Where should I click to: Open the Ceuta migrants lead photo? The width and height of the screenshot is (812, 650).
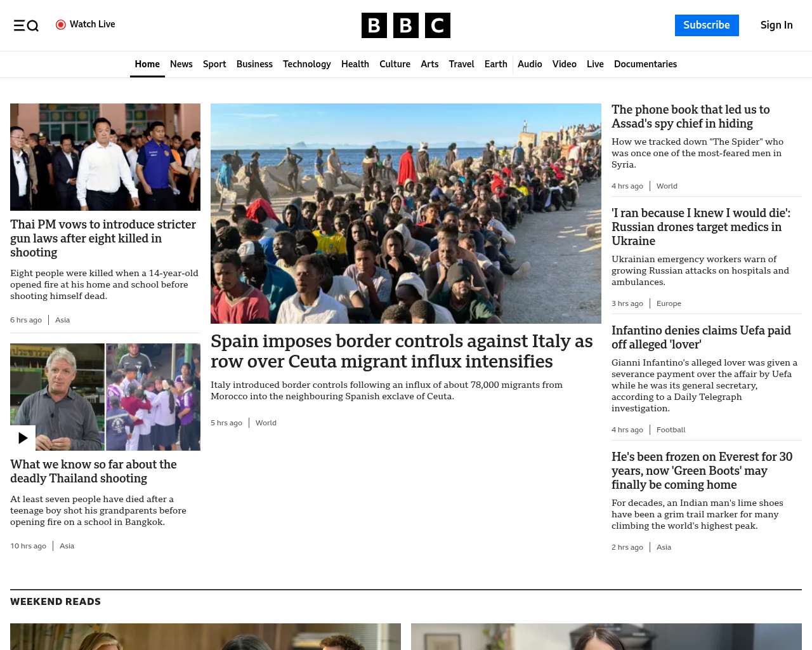click(406, 213)
